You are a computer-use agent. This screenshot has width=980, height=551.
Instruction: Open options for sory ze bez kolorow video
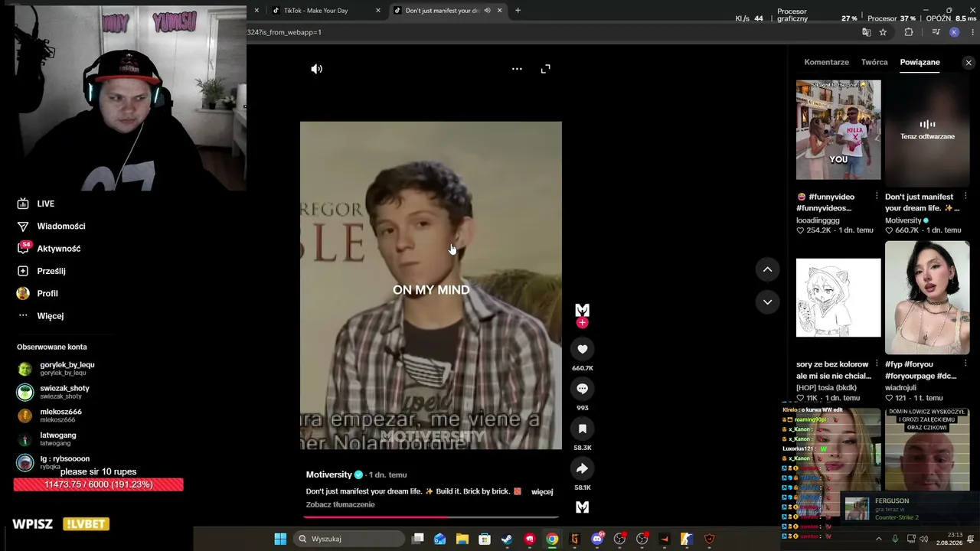click(877, 364)
